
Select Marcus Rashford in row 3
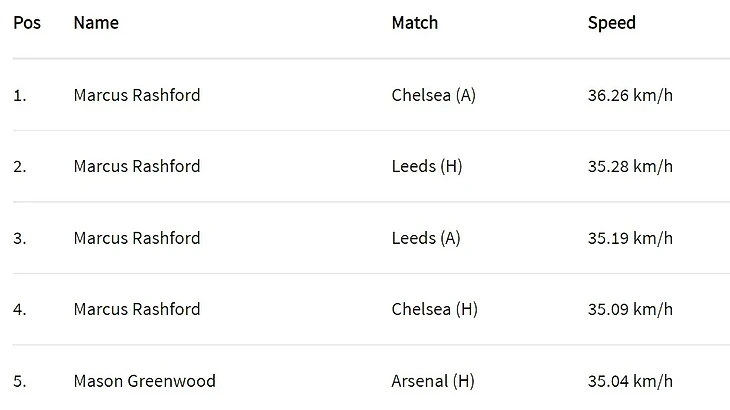point(137,238)
